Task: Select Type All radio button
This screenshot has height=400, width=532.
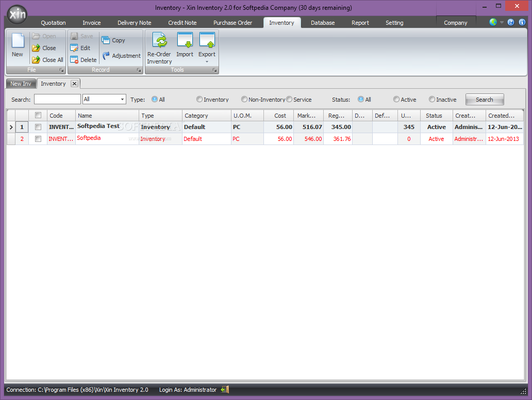Action: pyautogui.click(x=155, y=99)
